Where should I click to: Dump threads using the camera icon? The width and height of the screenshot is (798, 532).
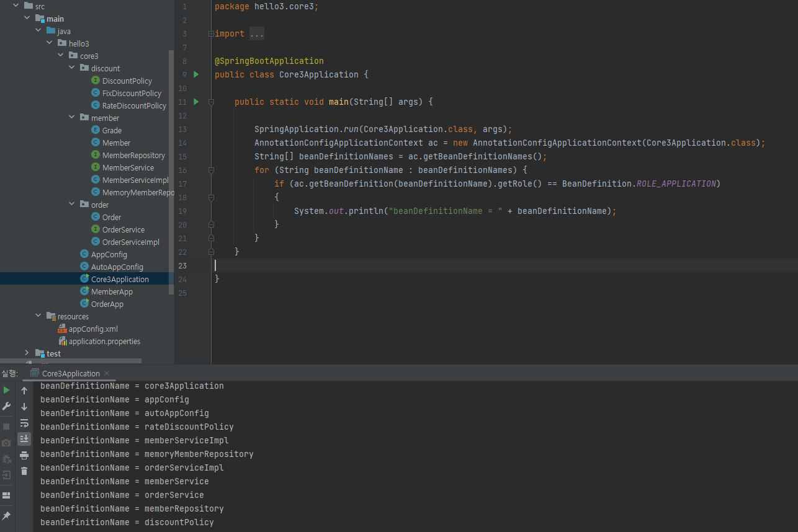(6, 443)
